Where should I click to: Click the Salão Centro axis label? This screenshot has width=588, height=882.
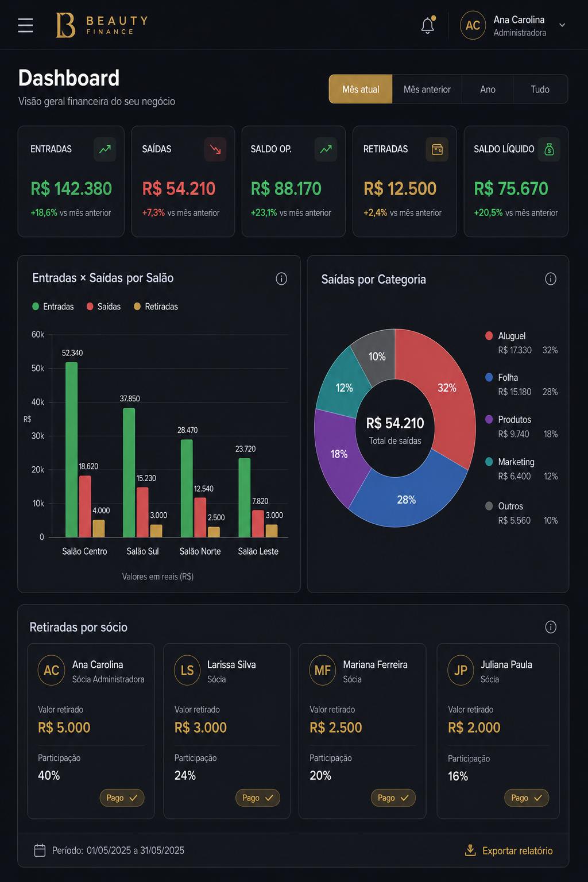click(84, 551)
